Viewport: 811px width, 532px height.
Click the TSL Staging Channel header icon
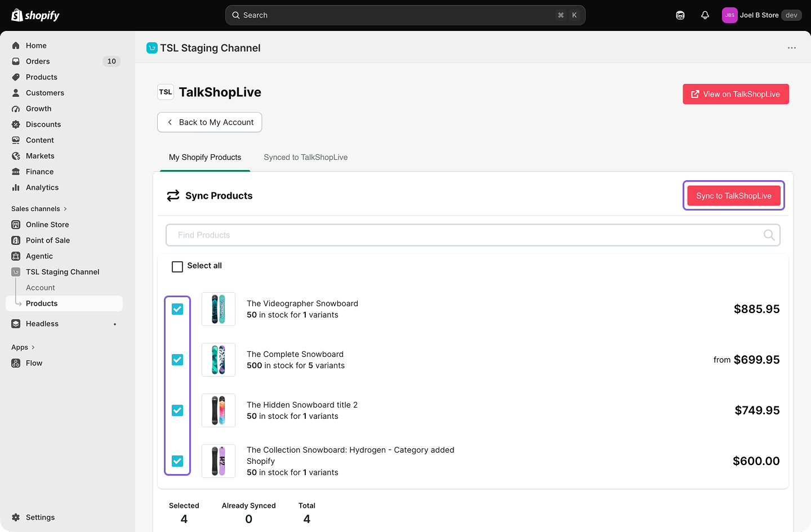coord(152,48)
